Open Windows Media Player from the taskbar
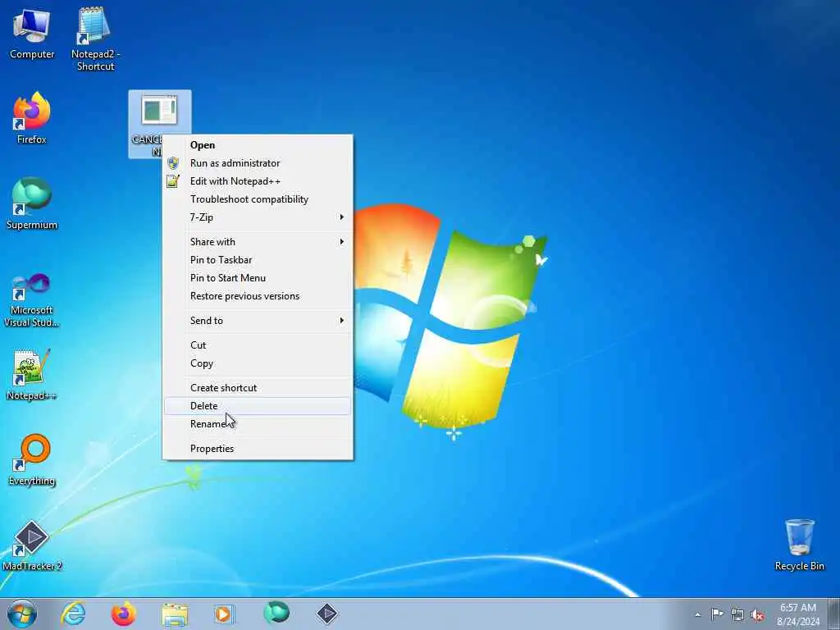 (x=224, y=614)
